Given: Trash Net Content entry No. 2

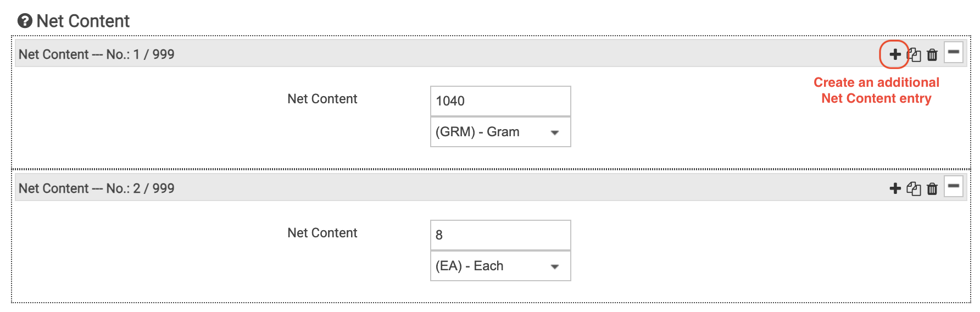Looking at the screenshot, I should coord(932,188).
